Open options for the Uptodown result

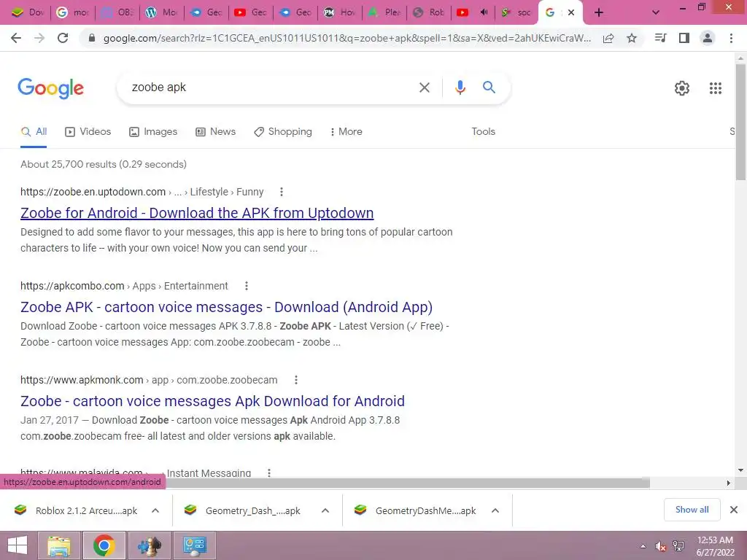(x=282, y=192)
